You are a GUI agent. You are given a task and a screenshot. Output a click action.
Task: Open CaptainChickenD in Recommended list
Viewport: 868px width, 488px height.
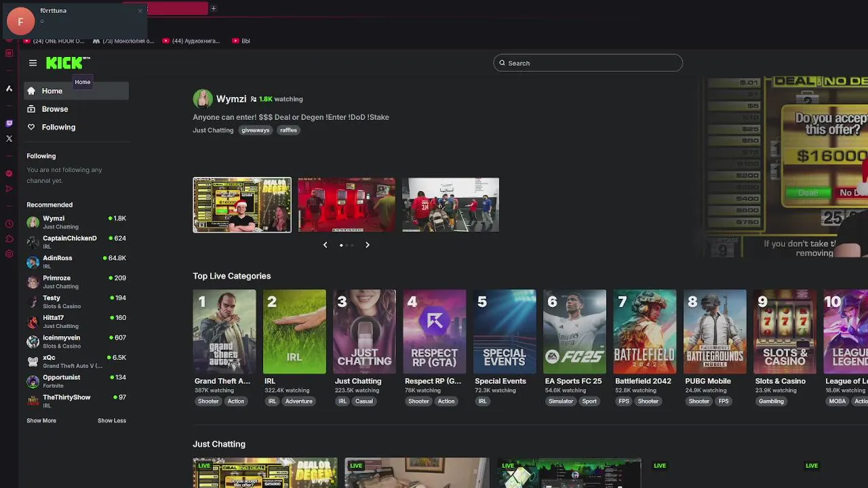[76, 241]
